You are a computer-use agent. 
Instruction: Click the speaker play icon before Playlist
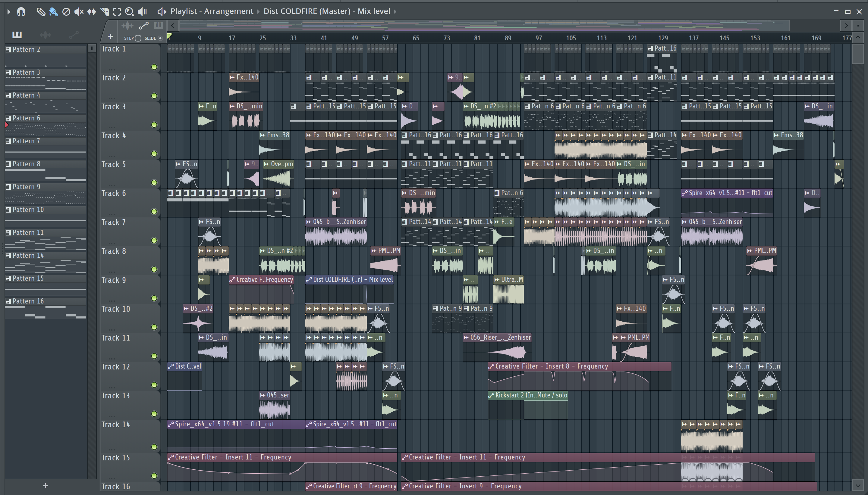pyautogui.click(x=162, y=11)
